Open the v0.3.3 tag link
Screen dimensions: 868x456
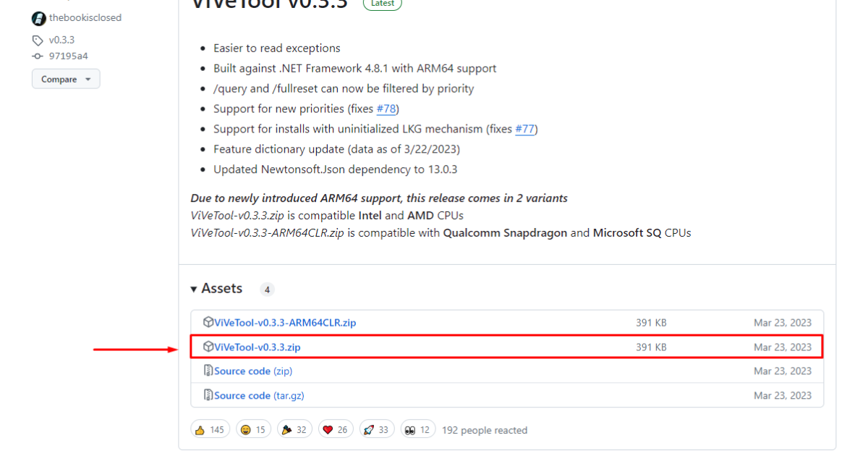(61, 41)
